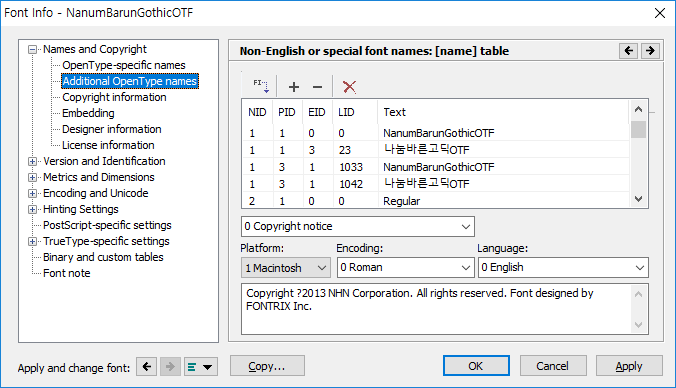Select the name row with LID 1042
The image size is (676, 388).
pos(435,184)
